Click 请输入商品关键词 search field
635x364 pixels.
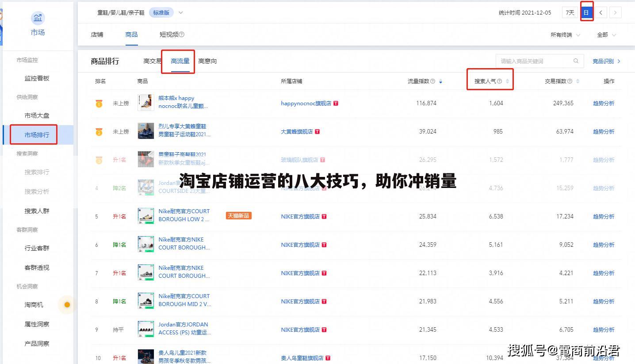[x=539, y=61]
